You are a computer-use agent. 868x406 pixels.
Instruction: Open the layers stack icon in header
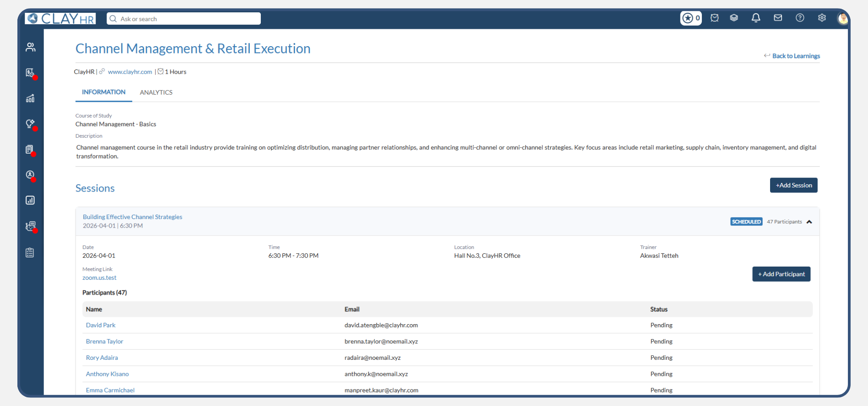coord(734,18)
